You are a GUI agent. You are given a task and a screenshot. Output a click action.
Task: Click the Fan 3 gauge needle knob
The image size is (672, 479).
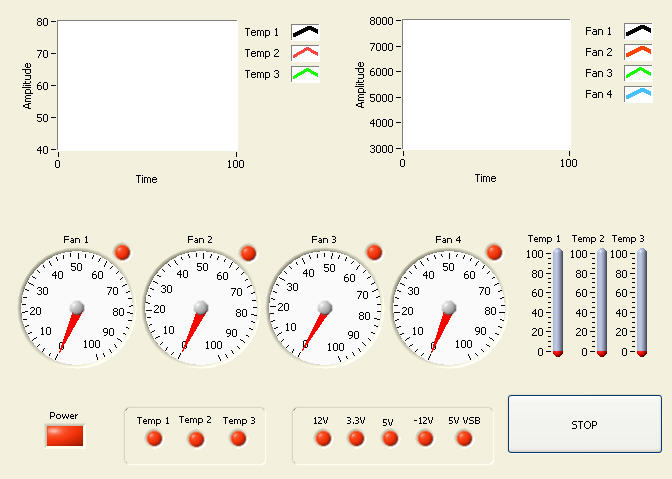tap(324, 307)
